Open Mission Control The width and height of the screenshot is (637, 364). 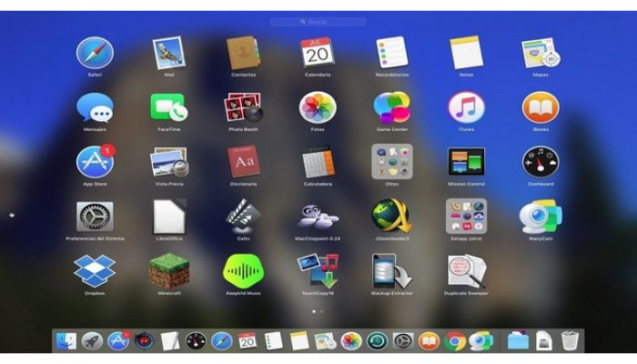click(466, 162)
